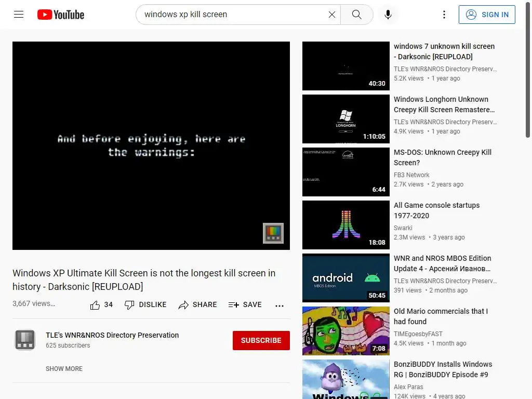The width and height of the screenshot is (532, 399).
Task: Visit TIMEgoesbyFAST channel
Action: click(418, 334)
